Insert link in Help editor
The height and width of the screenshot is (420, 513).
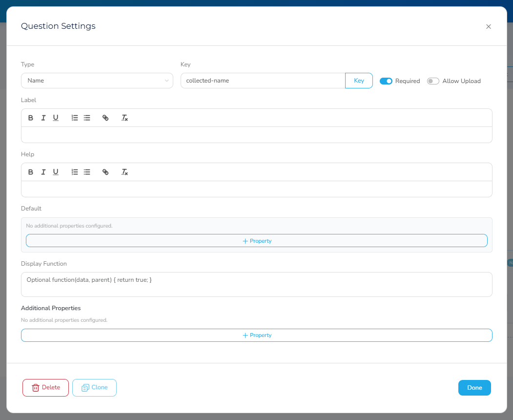[105, 172]
